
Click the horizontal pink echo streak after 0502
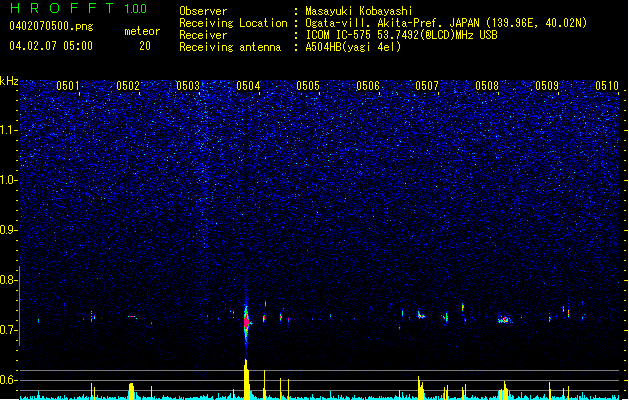pos(132,317)
